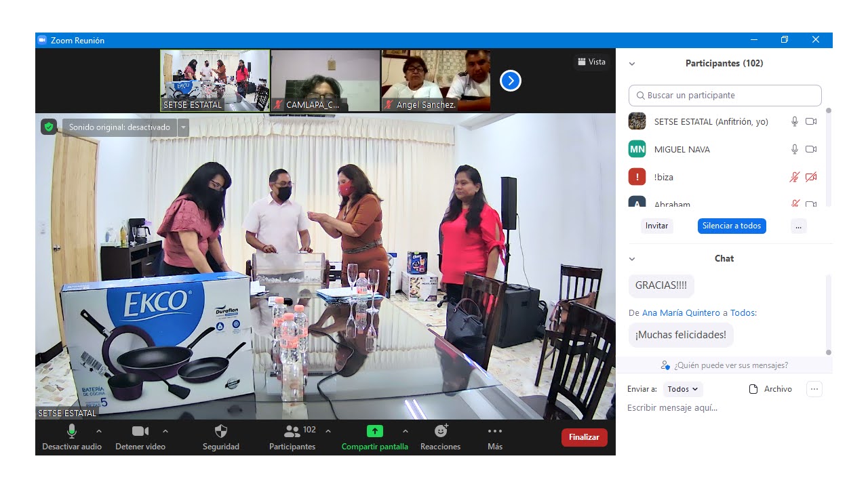868x488 pixels.
Task: Click !biza muted microphone icon
Action: [x=795, y=177]
